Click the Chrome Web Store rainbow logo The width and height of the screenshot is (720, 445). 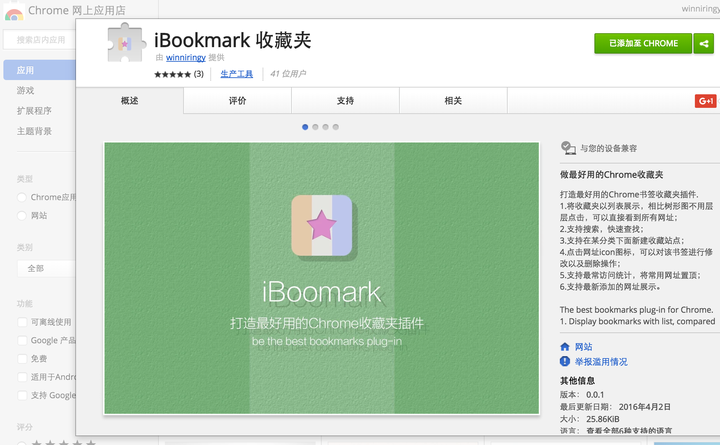point(14,12)
